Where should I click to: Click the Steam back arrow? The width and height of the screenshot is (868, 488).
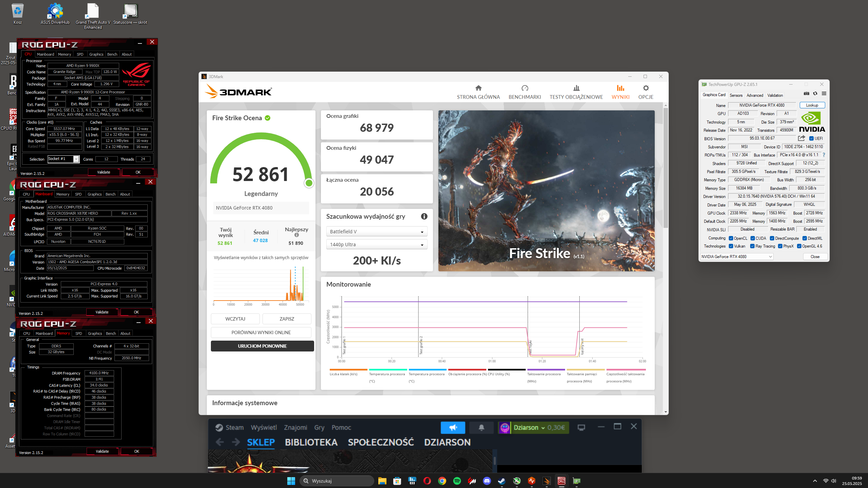click(220, 442)
